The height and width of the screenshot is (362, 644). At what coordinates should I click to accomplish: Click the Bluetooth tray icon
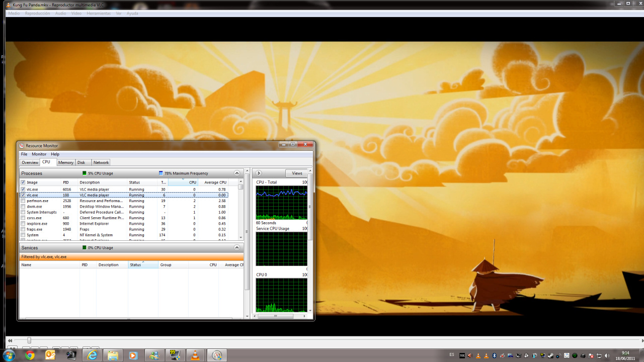pos(494,355)
